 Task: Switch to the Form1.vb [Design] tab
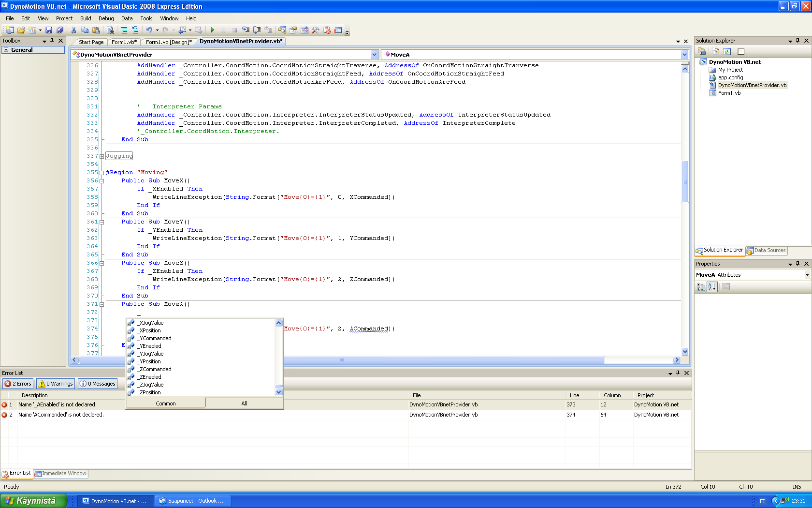(168, 42)
